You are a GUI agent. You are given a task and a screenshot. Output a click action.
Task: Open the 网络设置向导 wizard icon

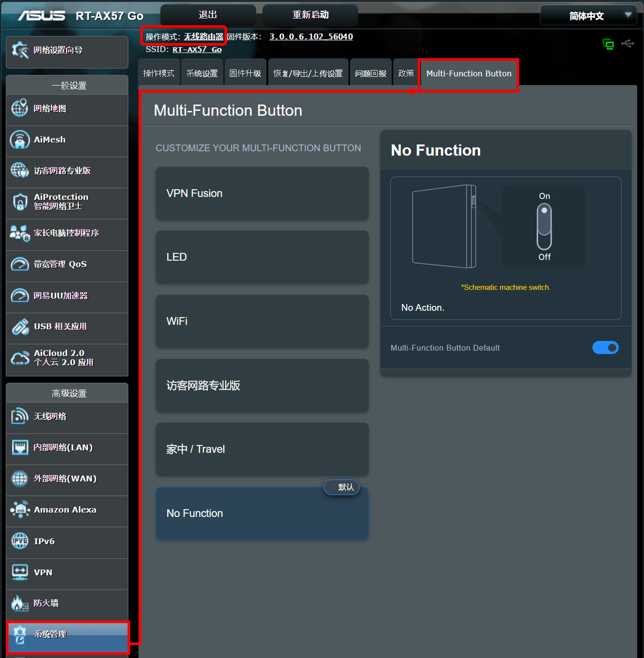pos(20,50)
